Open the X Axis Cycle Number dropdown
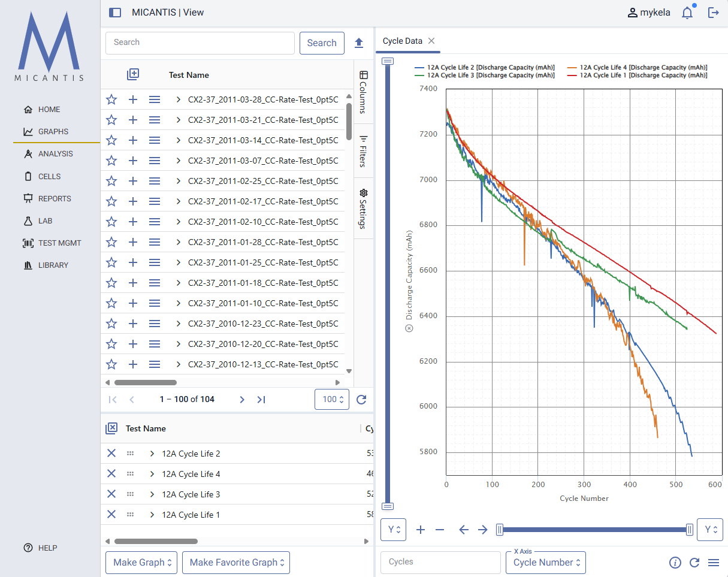The width and height of the screenshot is (728, 577). pos(545,563)
